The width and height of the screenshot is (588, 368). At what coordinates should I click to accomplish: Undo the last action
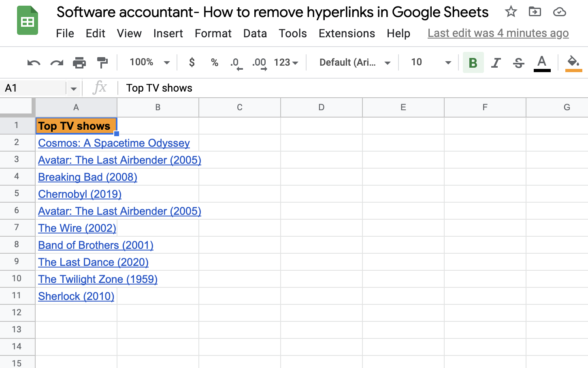34,62
